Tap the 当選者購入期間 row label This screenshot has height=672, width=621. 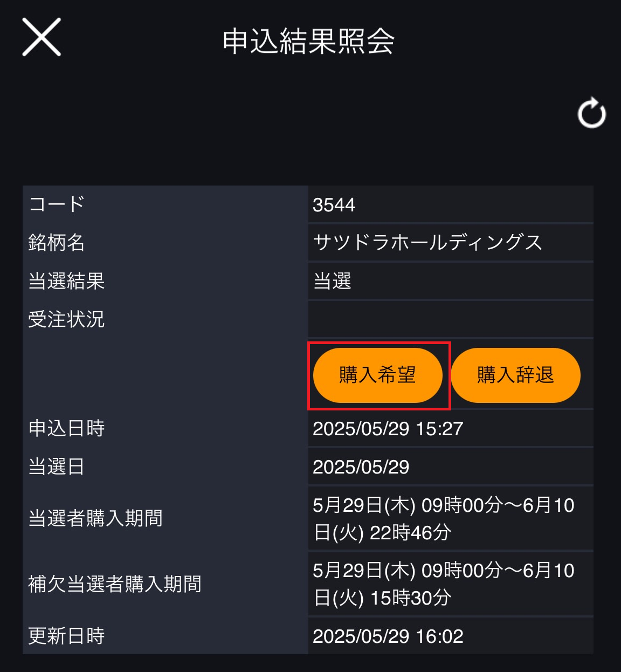(95, 518)
